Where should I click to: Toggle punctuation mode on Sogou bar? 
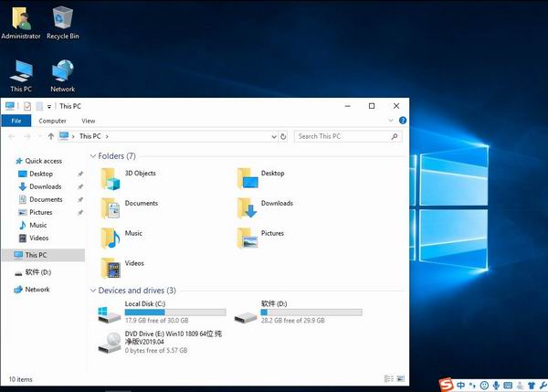coord(472,386)
